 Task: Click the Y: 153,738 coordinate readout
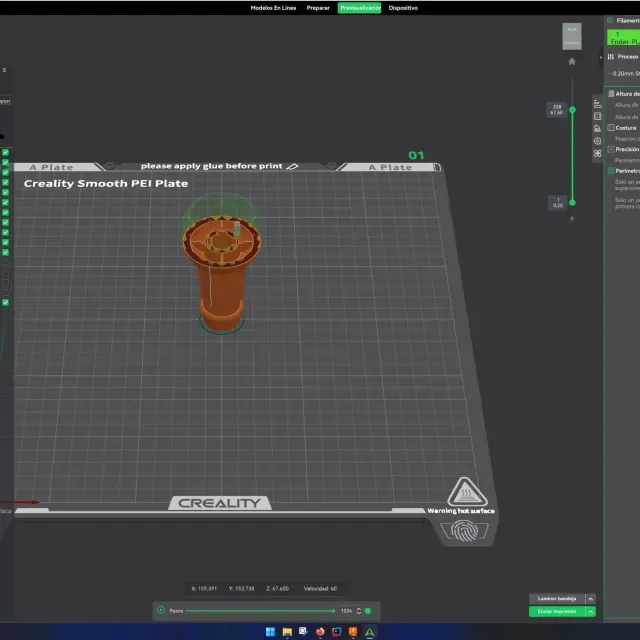coord(241,589)
